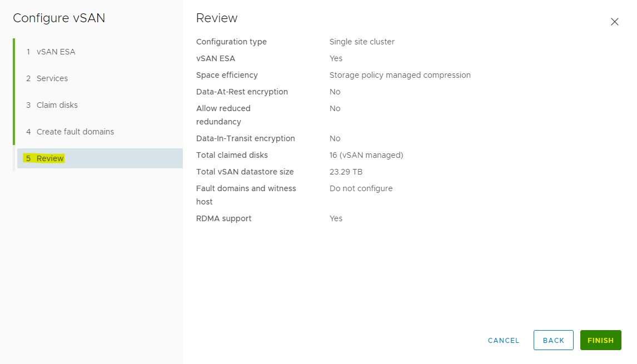The width and height of the screenshot is (637, 364).
Task: Select the 16 (vSAN managed) value
Action: pyautogui.click(x=366, y=155)
